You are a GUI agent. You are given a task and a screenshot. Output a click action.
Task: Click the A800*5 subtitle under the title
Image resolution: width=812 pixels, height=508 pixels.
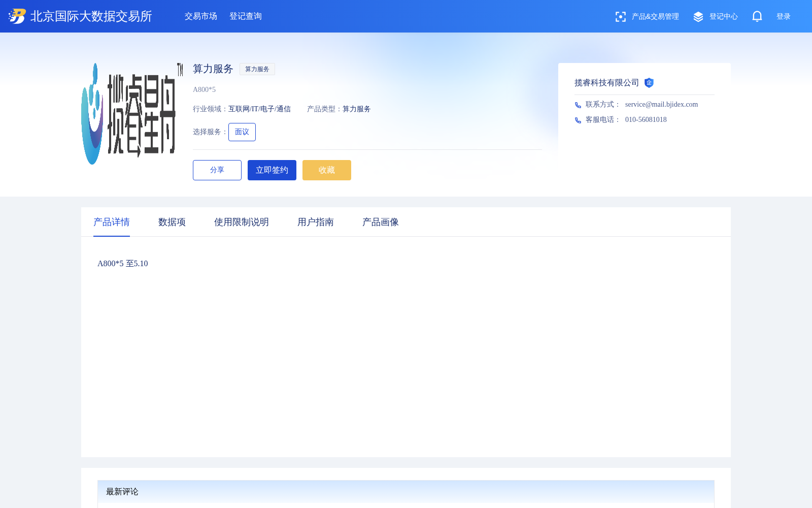(x=204, y=90)
